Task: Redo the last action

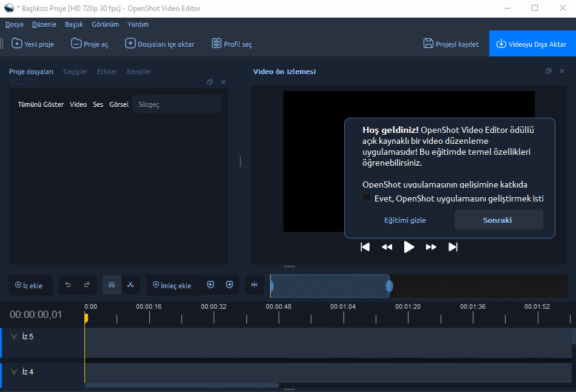Action: [x=87, y=285]
